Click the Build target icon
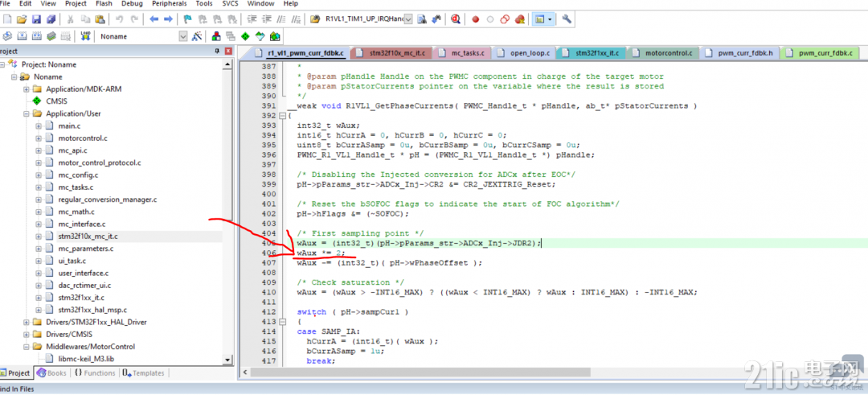 [x=23, y=36]
